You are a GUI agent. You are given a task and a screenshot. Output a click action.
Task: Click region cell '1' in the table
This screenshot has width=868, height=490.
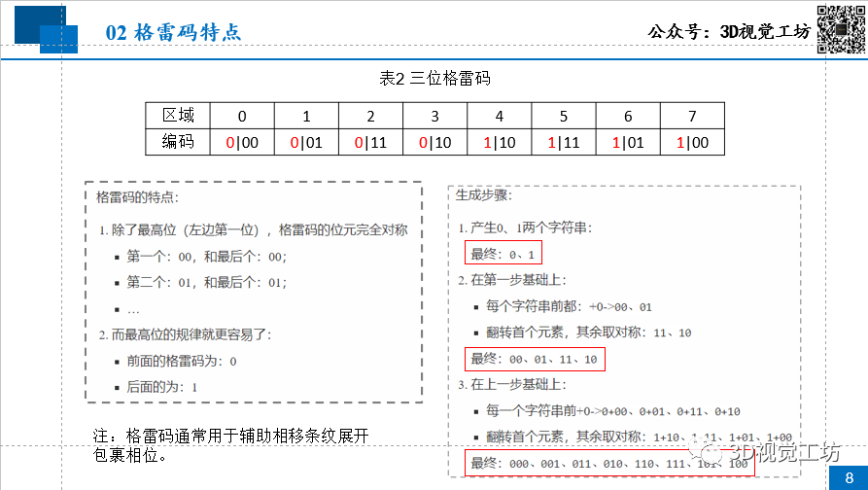[x=307, y=116]
